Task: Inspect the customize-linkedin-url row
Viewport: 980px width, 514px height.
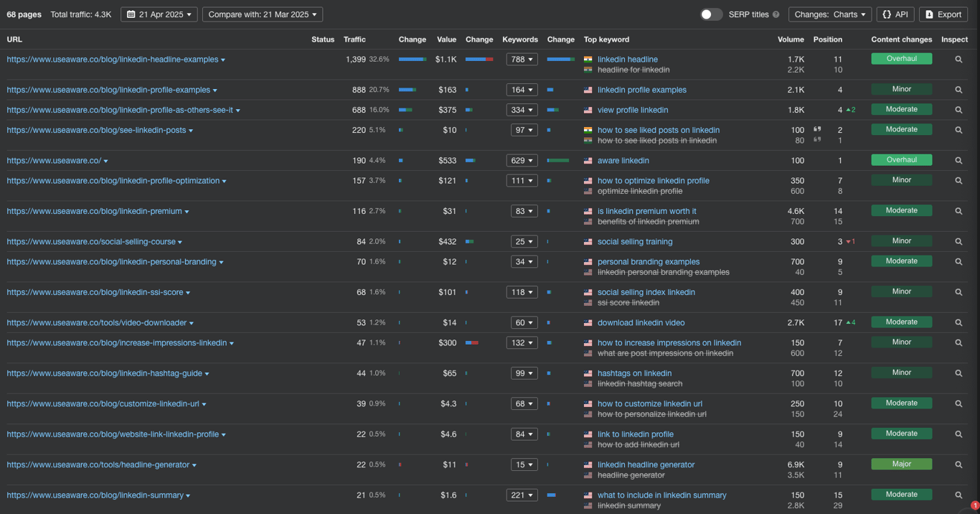Action: click(958, 403)
